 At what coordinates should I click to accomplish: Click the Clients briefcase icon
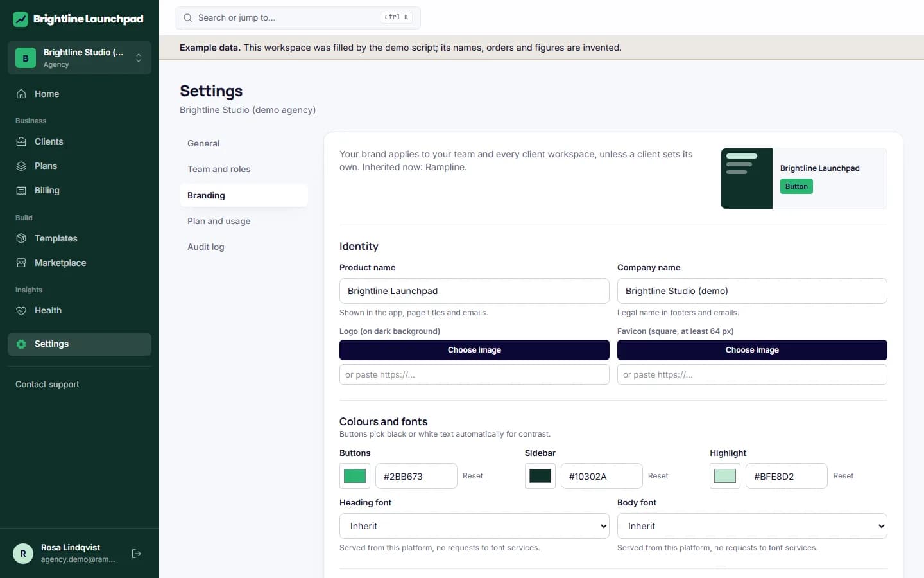click(21, 141)
